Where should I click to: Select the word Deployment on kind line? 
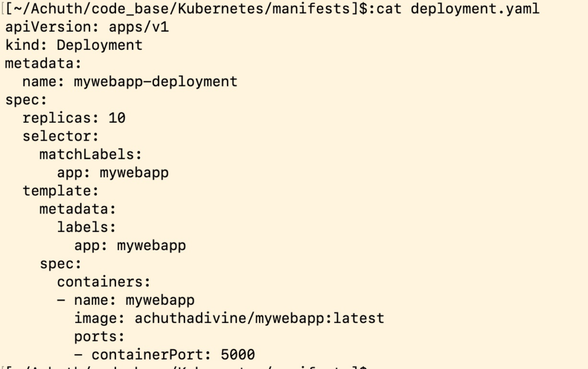[x=99, y=45]
